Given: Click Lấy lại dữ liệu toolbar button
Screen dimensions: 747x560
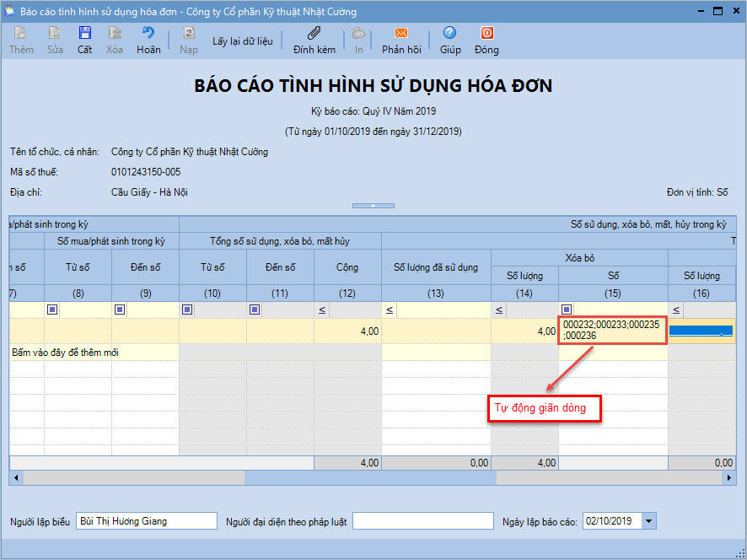Looking at the screenshot, I should click(x=242, y=40).
